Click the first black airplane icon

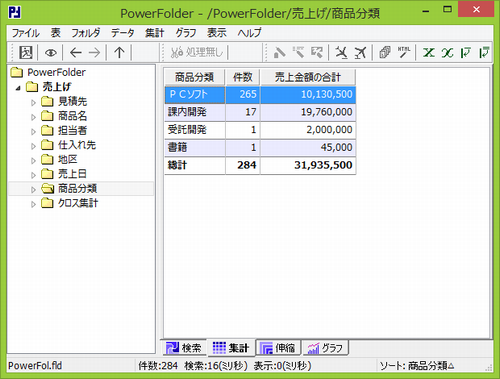pos(341,52)
